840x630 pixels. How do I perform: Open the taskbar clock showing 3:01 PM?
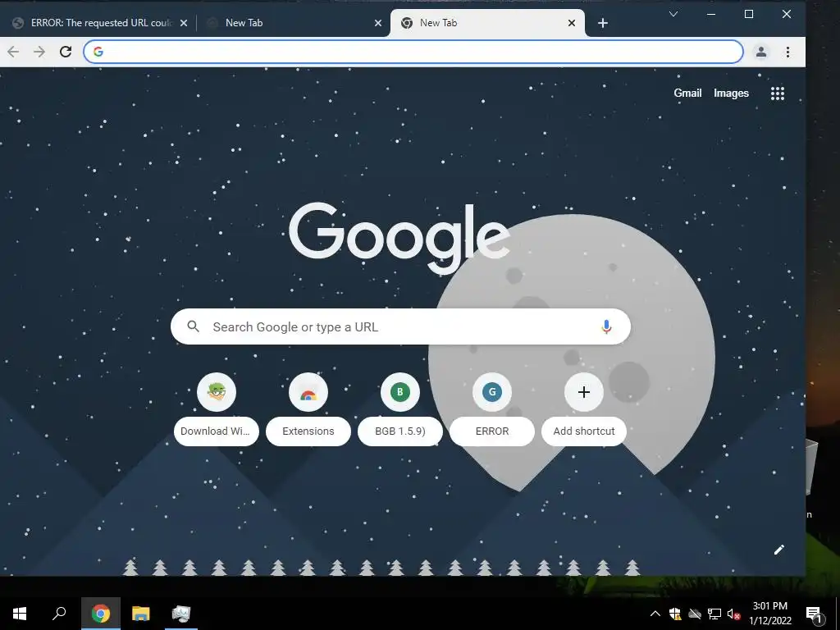pyautogui.click(x=769, y=614)
